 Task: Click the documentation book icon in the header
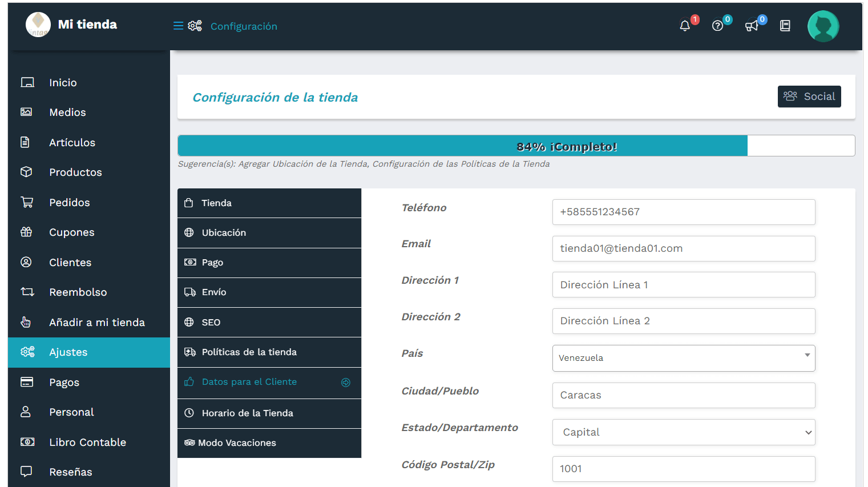pyautogui.click(x=785, y=26)
